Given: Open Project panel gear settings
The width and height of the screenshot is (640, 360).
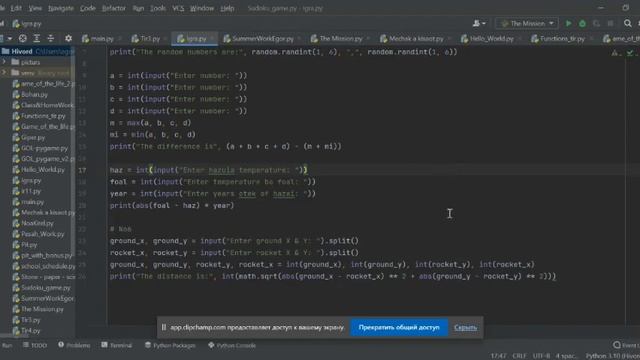Looking at the screenshot, I should tap(68, 38).
